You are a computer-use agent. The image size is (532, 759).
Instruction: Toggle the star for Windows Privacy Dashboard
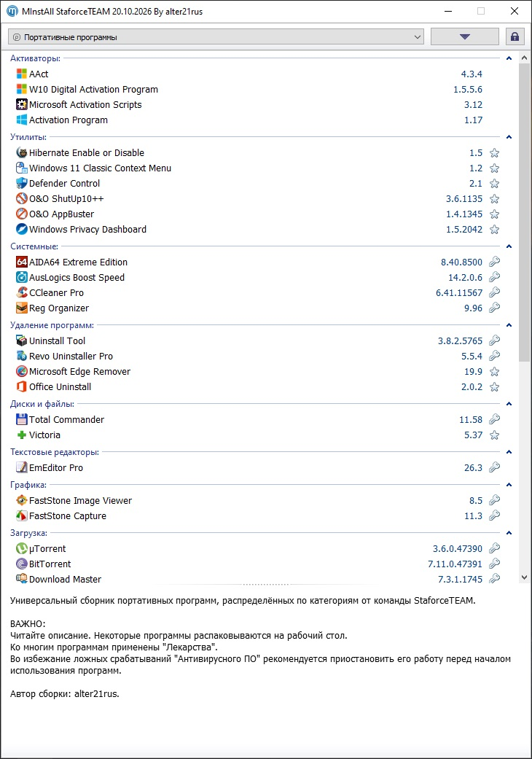[x=494, y=229]
